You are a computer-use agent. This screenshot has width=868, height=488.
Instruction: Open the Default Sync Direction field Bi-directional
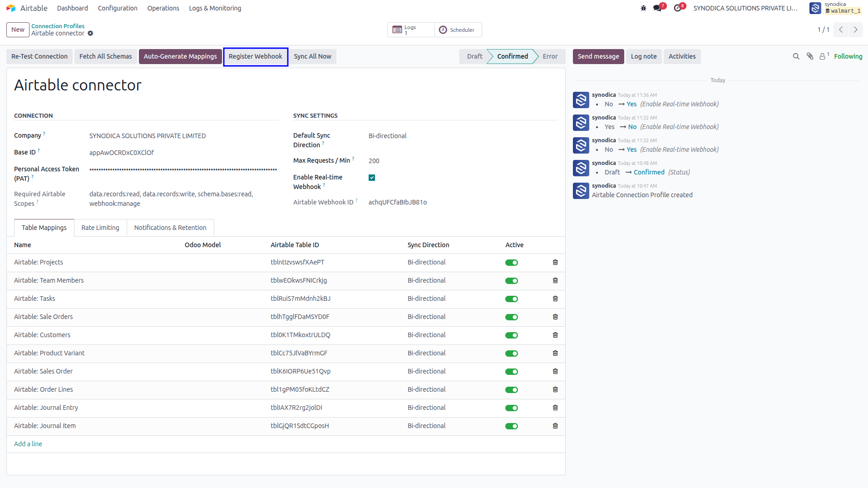coord(388,136)
